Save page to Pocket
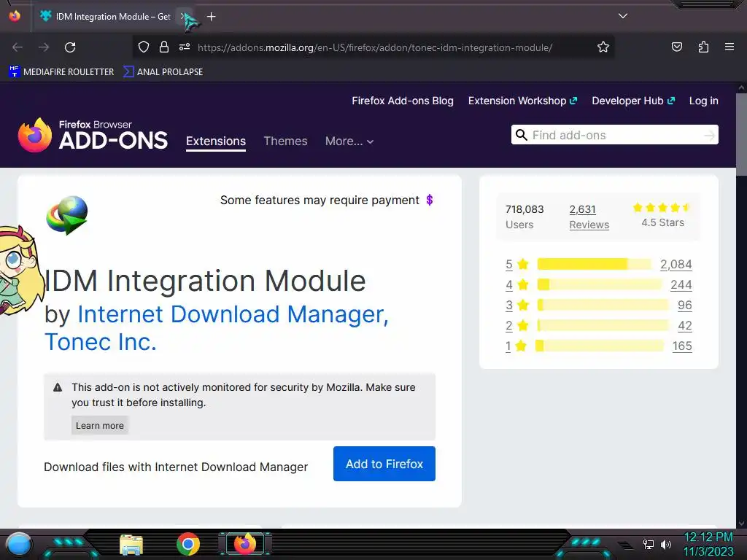The height and width of the screenshot is (560, 747). click(676, 47)
